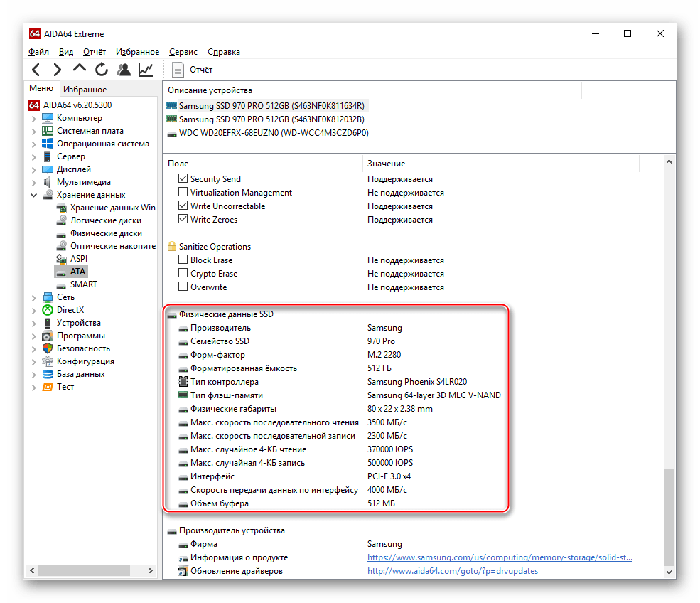Image resolution: width=700 pixels, height=603 pixels.
Task: Open the user profile toolbar icon
Action: click(124, 70)
